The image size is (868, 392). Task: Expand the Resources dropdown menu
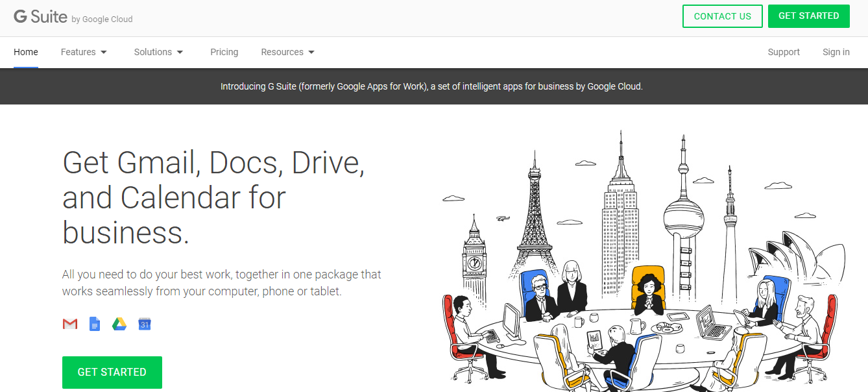click(x=287, y=52)
